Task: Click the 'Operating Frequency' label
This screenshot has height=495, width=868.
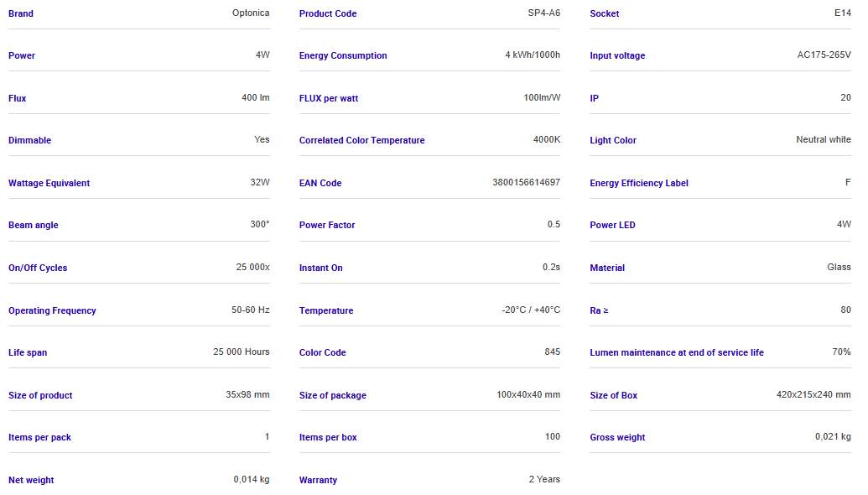Action: click(x=52, y=311)
